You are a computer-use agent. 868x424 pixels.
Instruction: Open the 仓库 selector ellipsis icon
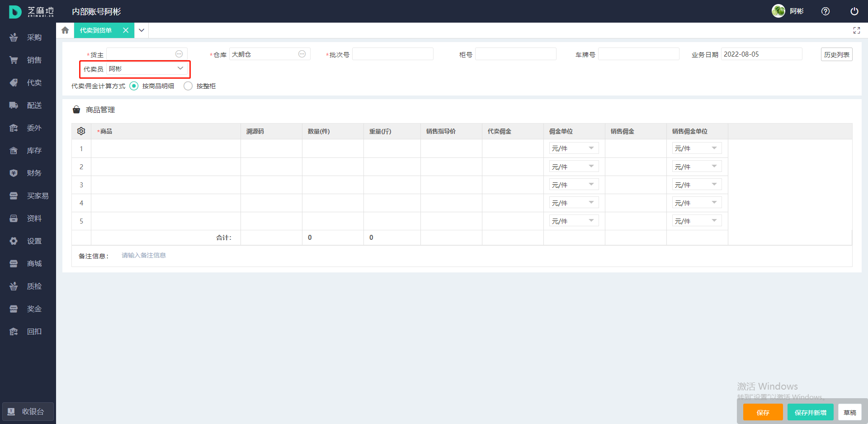[302, 54]
